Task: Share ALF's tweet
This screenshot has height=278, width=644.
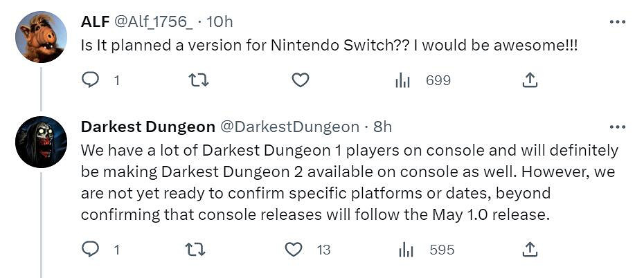Action: coord(530,80)
